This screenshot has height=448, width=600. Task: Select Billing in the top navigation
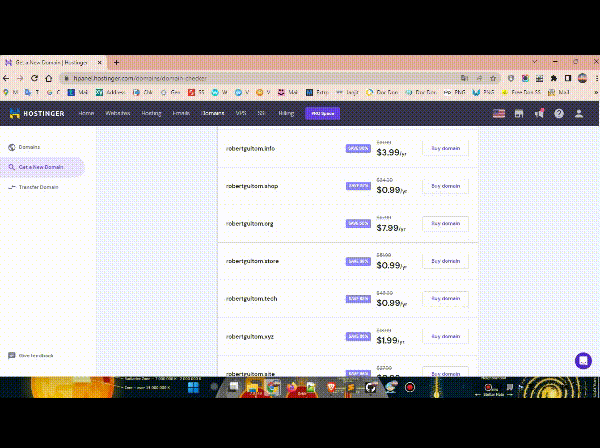click(x=286, y=114)
